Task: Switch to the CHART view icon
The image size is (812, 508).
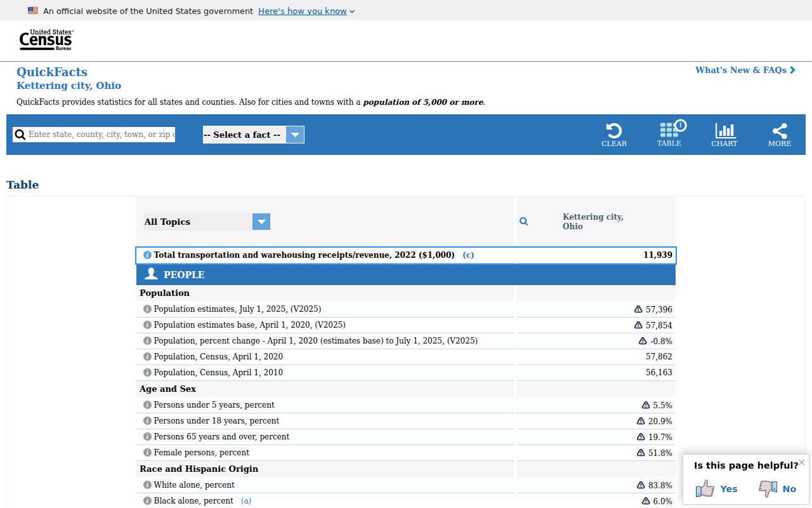Action: [x=724, y=135]
